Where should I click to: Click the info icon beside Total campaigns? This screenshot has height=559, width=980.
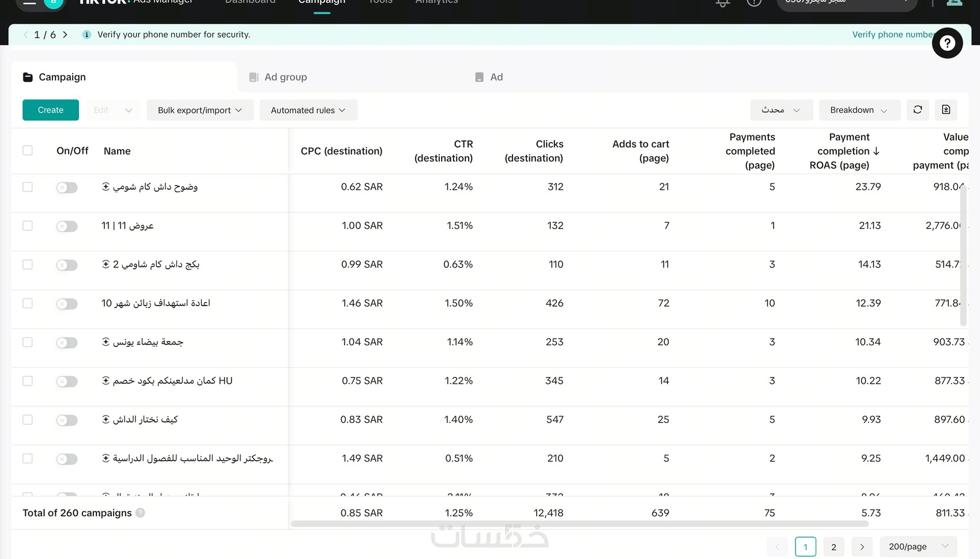(140, 513)
